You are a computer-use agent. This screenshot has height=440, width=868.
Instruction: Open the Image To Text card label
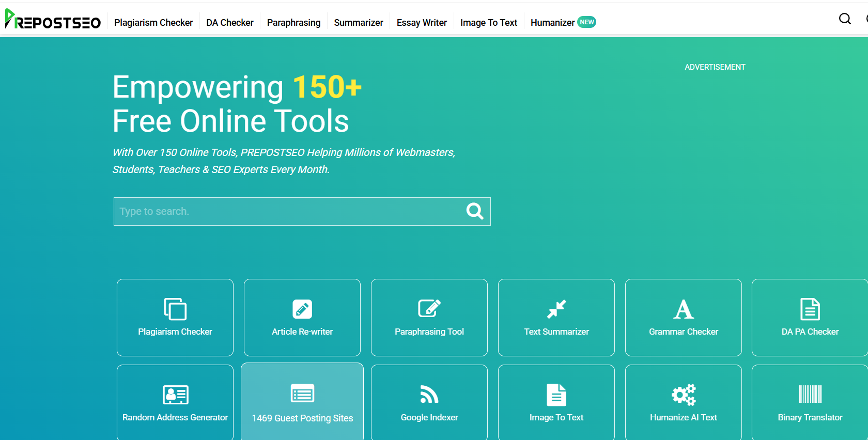click(556, 417)
